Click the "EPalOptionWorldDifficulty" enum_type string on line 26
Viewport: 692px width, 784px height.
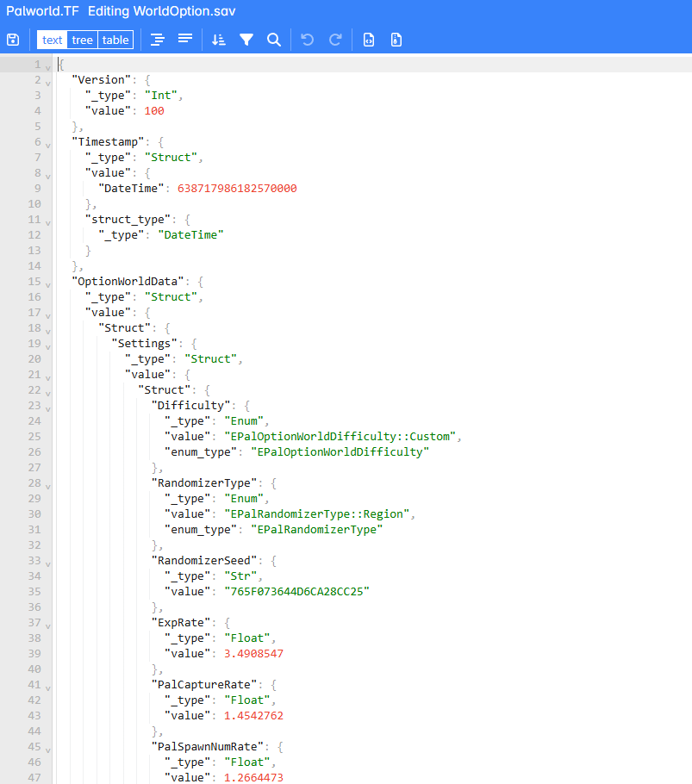point(340,452)
